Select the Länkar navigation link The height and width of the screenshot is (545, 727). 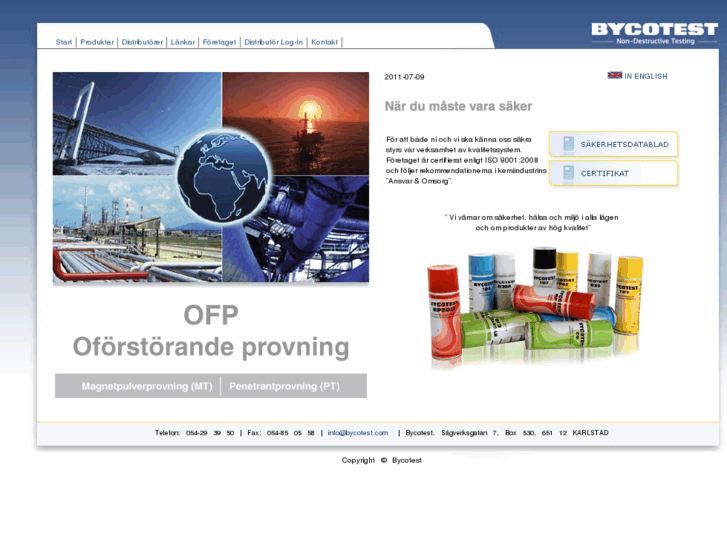click(x=183, y=42)
